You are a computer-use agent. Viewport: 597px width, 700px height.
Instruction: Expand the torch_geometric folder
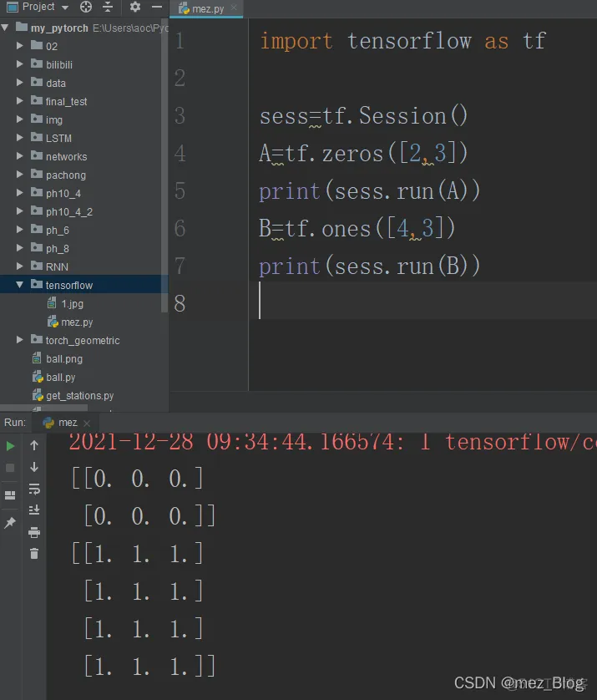coord(20,340)
